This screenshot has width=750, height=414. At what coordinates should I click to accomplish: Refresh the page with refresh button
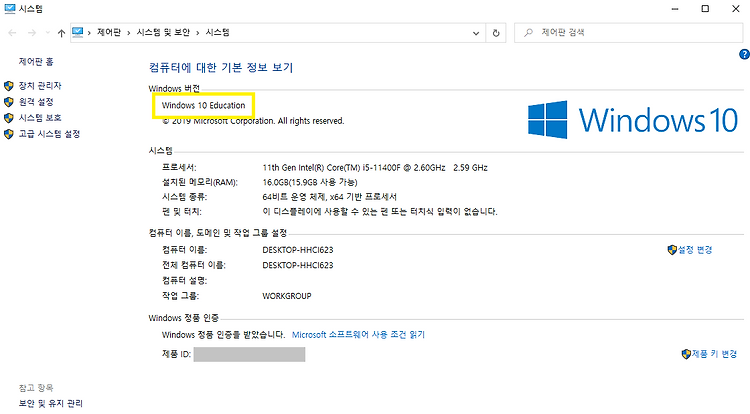(x=496, y=33)
